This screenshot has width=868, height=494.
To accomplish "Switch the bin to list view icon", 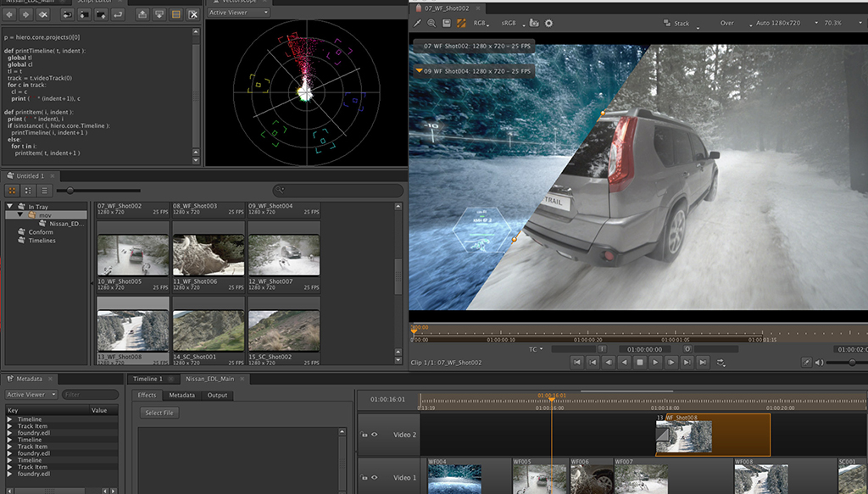I will 44,191.
